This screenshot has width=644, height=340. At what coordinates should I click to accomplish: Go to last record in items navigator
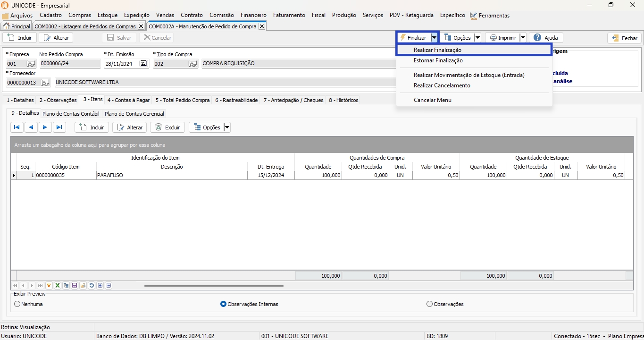(59, 127)
